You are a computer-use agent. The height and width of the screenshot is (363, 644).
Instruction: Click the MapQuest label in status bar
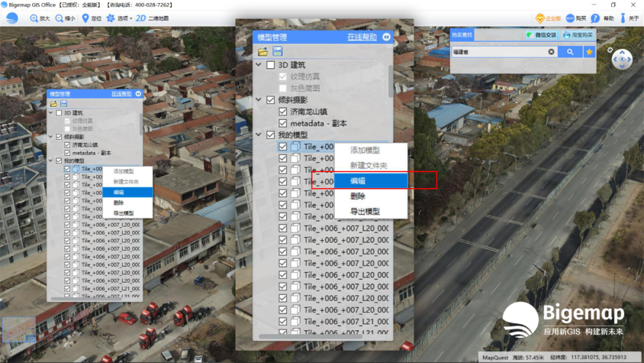pos(495,357)
